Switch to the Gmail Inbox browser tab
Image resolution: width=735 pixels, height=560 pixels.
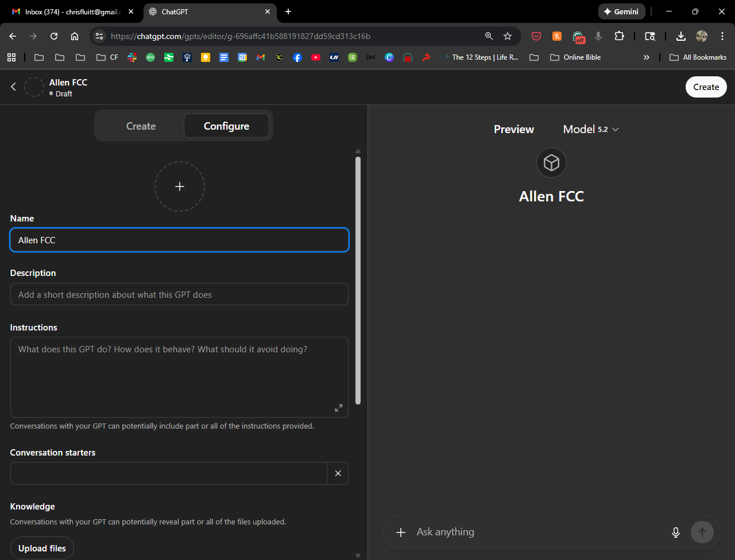[72, 11]
